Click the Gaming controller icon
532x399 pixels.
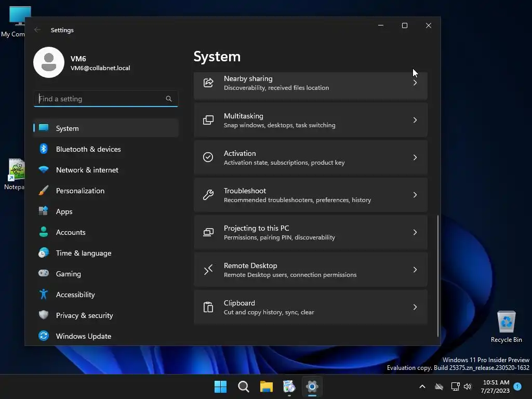[x=44, y=273]
